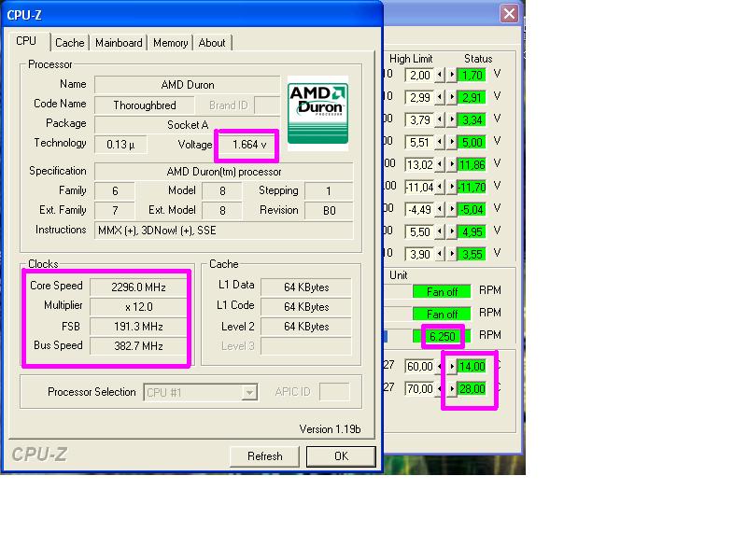
Task: Click the OK button
Action: 341,456
